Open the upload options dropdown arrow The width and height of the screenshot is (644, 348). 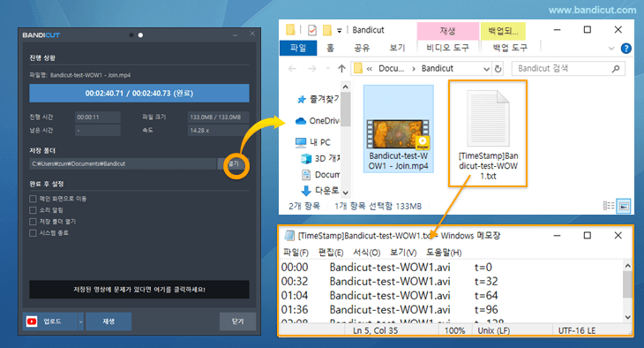80,322
